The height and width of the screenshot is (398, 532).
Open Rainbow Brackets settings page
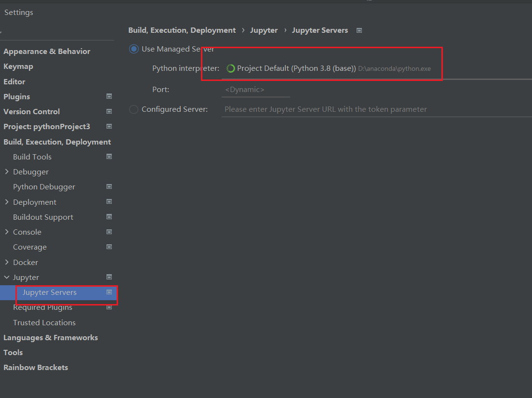click(x=35, y=367)
